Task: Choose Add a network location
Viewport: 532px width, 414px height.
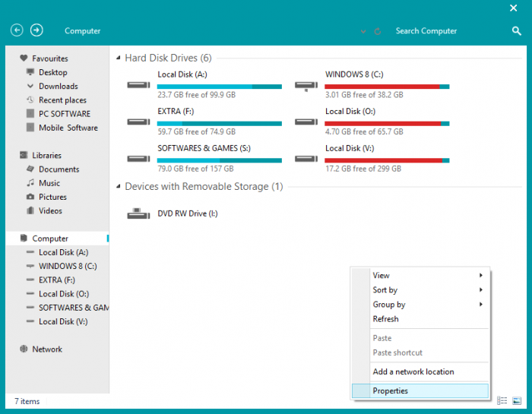Action: tap(420, 371)
